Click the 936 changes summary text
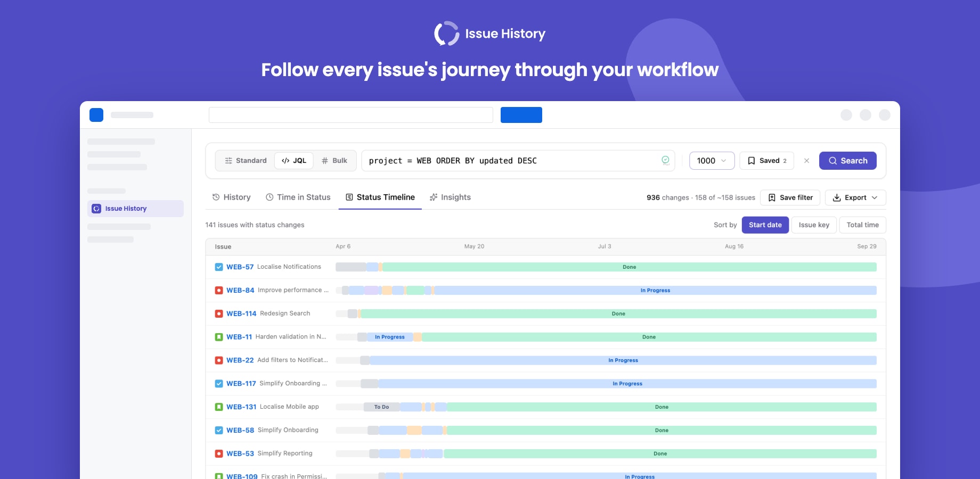The width and height of the screenshot is (980, 479). 701,197
